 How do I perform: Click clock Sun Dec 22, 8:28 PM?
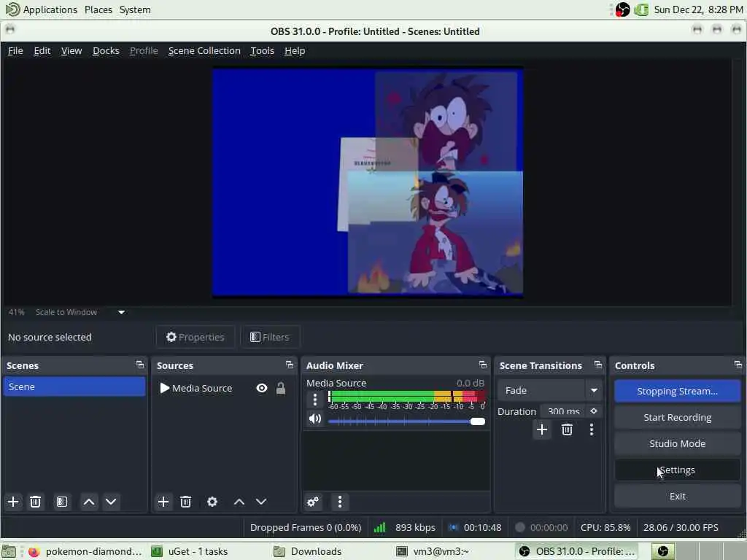(x=698, y=9)
